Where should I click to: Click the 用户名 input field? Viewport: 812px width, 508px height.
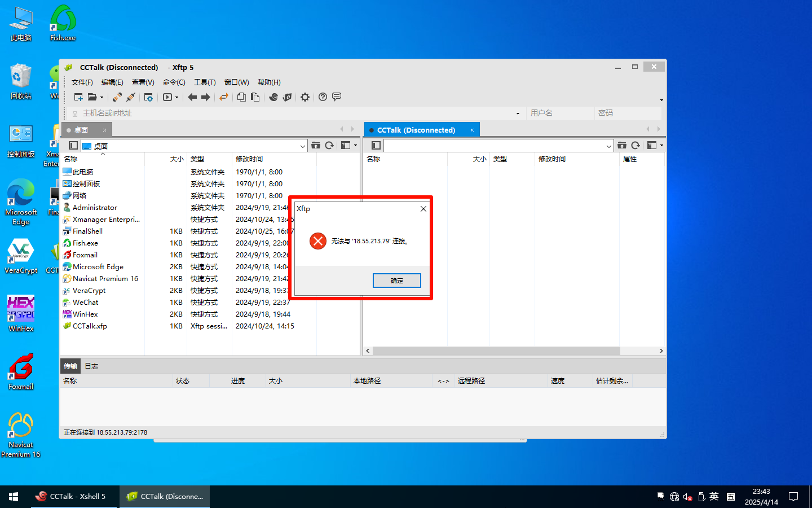point(560,113)
